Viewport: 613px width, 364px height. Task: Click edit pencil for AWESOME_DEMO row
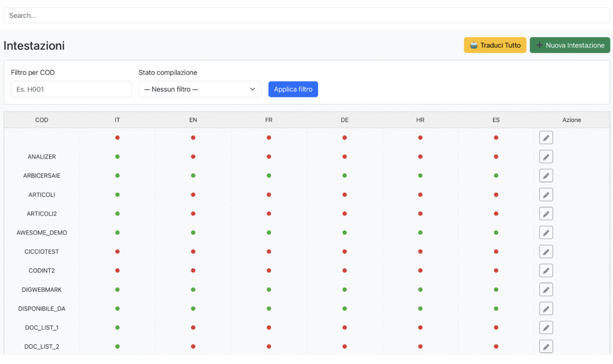(545, 233)
